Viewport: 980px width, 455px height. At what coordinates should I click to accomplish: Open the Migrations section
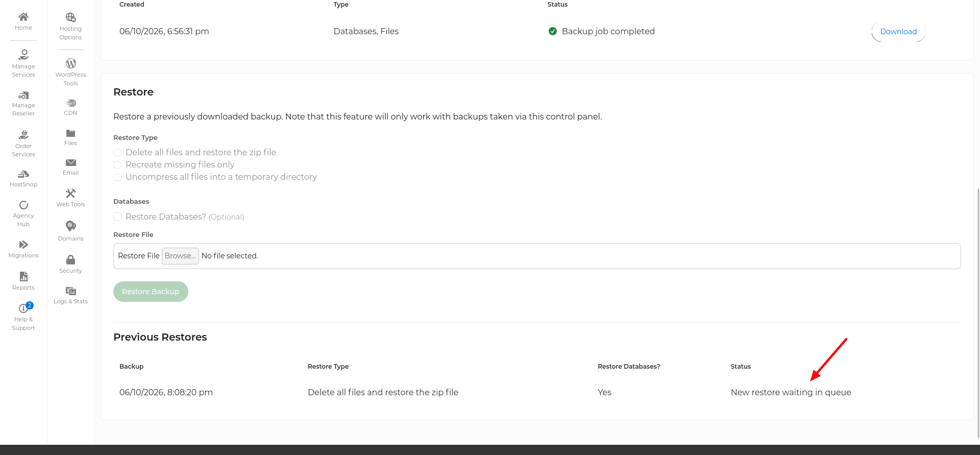click(23, 249)
